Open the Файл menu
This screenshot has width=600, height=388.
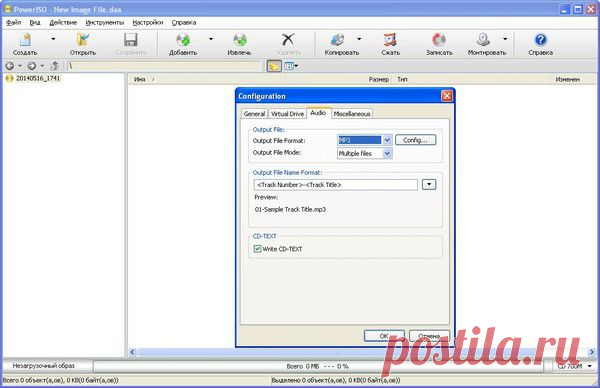pyautogui.click(x=14, y=23)
